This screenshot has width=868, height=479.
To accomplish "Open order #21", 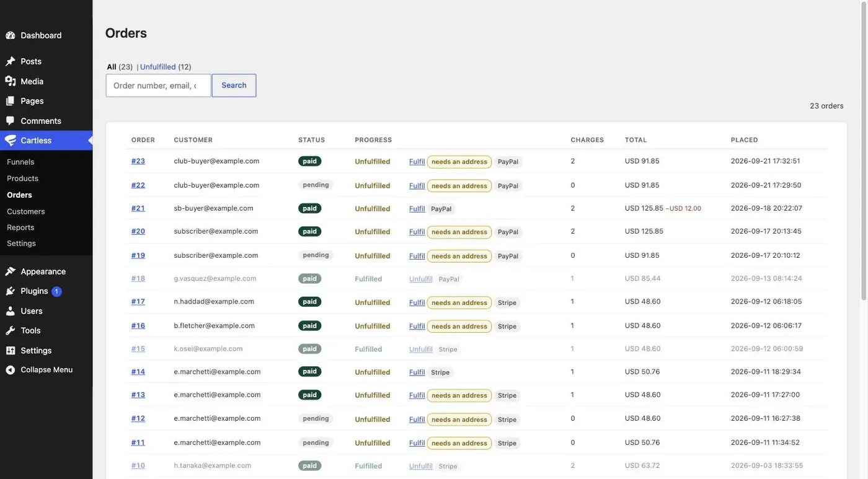I will (x=138, y=208).
